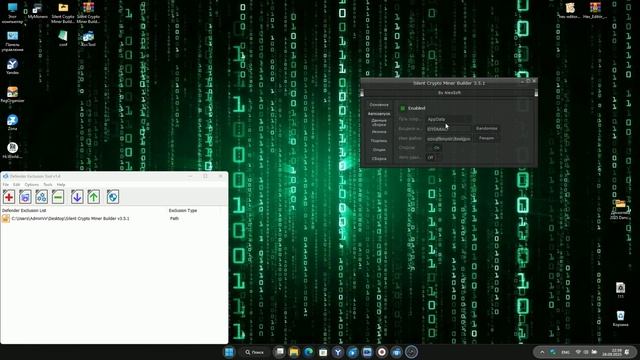Switch to the Основное tab in Miner Builder
The width and height of the screenshot is (640, 360).
tap(379, 105)
